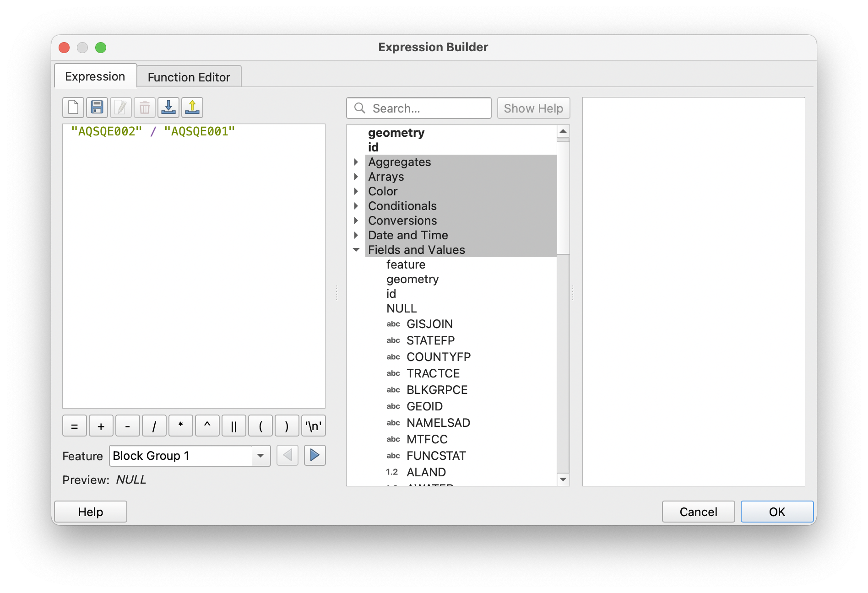
Task: Insert the string concatenation || operator
Action: tap(234, 426)
